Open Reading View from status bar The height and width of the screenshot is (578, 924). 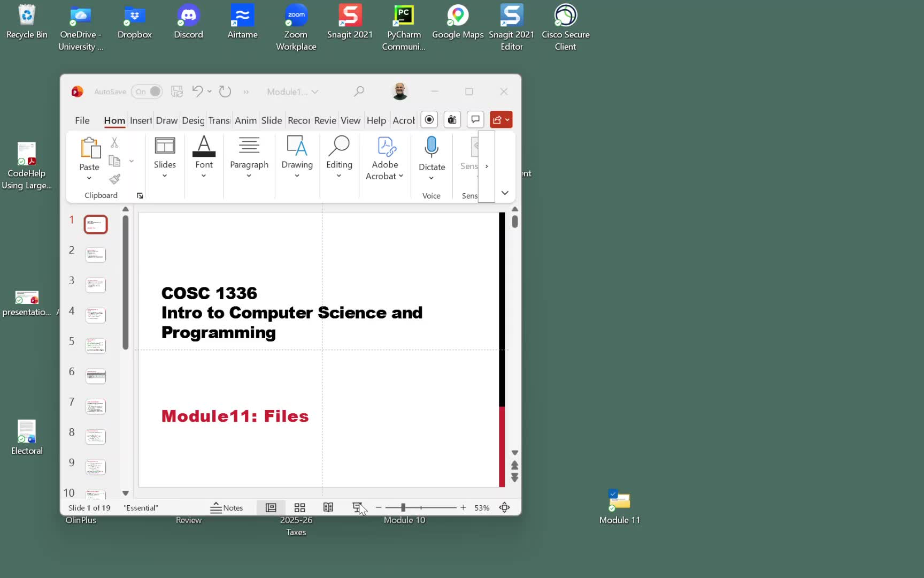click(328, 507)
